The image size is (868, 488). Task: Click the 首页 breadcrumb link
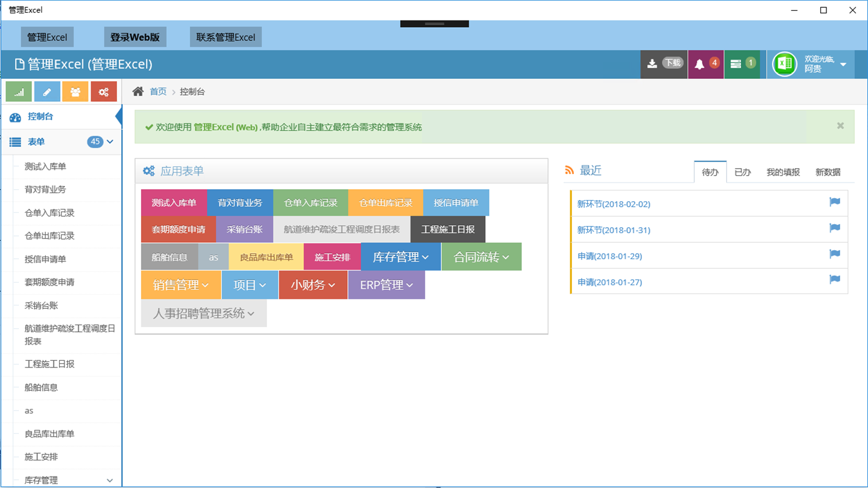pos(158,92)
